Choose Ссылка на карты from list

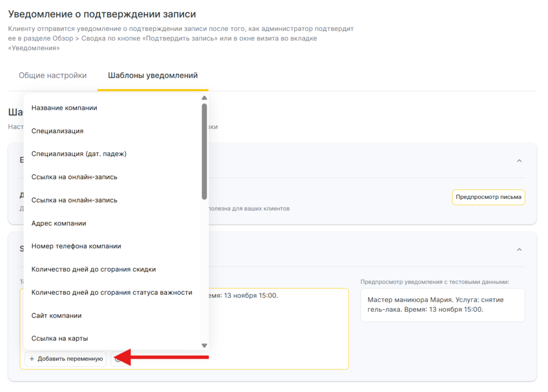[x=59, y=339]
